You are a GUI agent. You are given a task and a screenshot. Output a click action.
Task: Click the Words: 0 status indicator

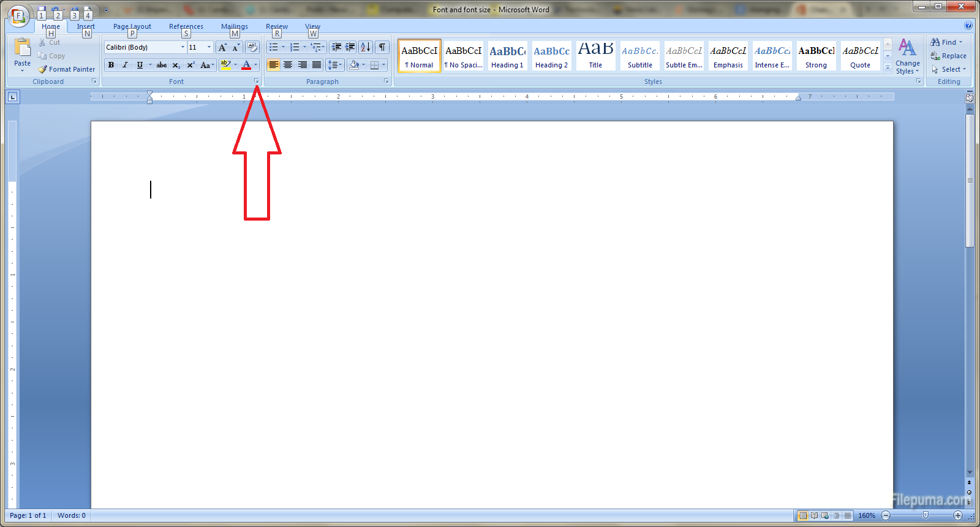click(72, 515)
